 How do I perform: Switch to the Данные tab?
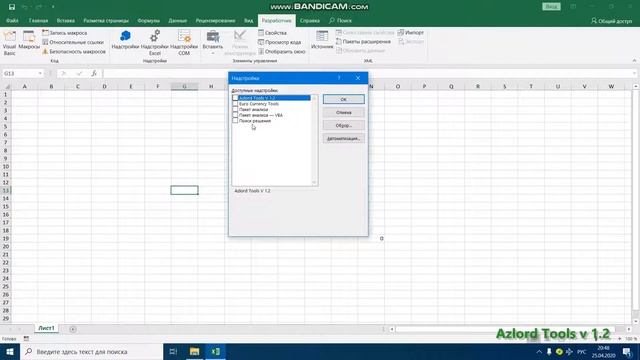(178, 20)
